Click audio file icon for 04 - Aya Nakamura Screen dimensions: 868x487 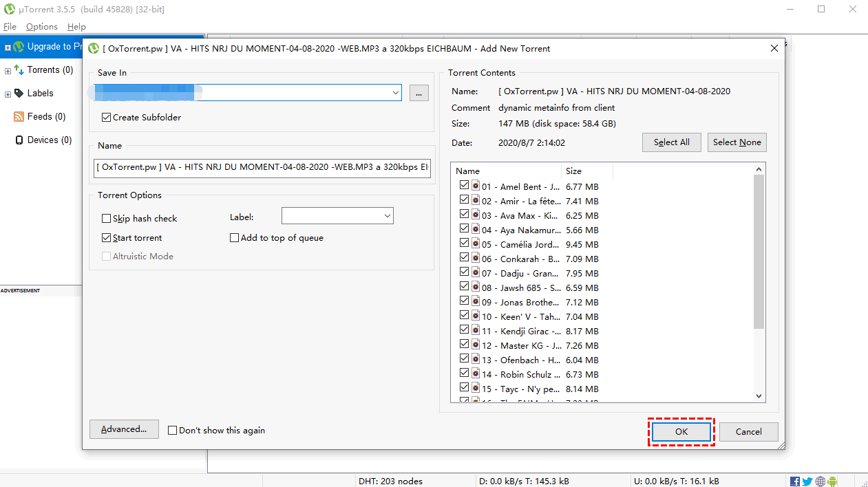[476, 229]
